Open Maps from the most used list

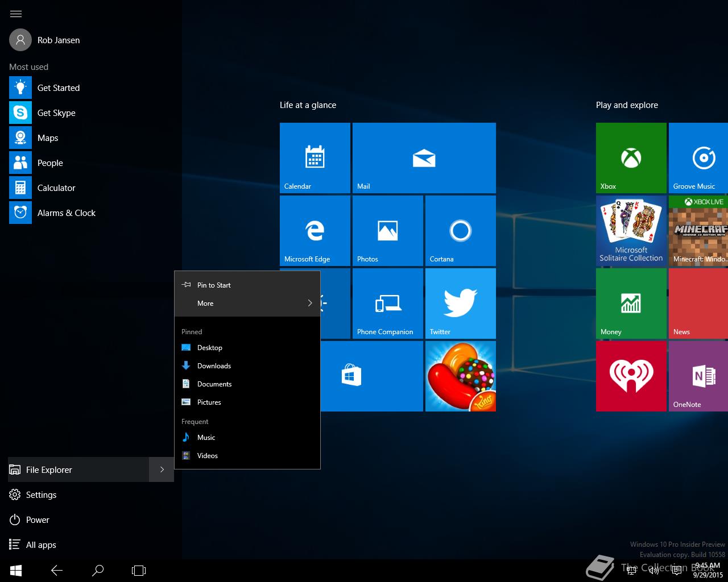pyautogui.click(x=91, y=138)
